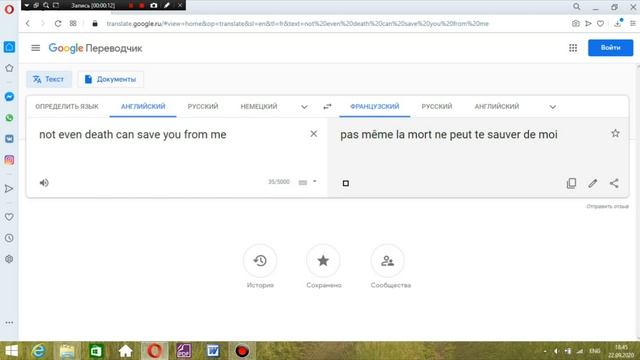Open the Google Translate main menu

(36, 48)
